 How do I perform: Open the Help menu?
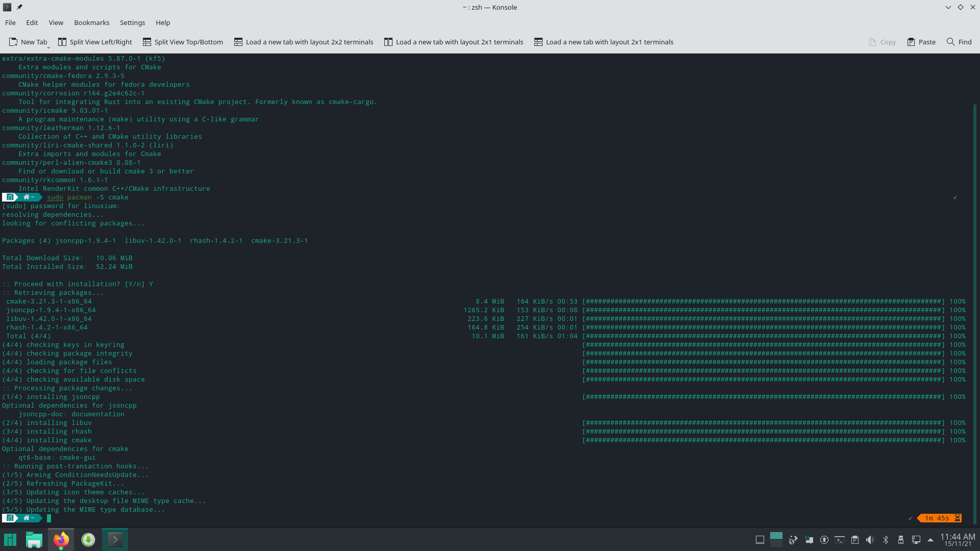(163, 22)
